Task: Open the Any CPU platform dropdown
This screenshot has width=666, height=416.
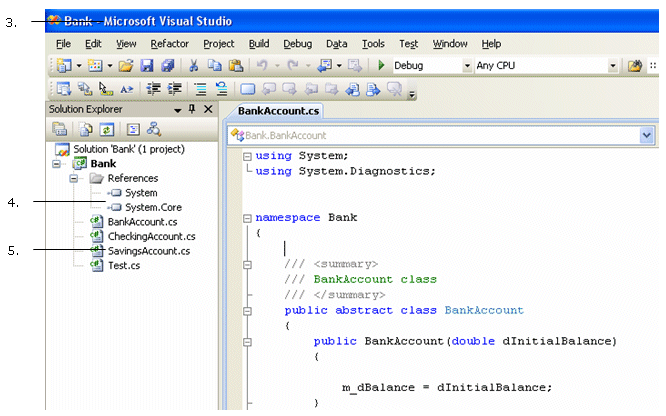Action: [612, 66]
